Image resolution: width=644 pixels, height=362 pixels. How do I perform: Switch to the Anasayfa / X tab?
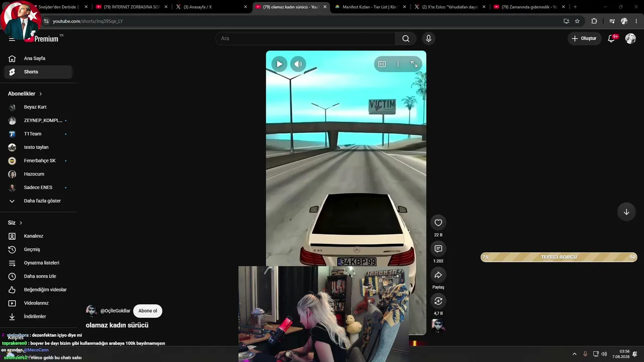coord(210,7)
